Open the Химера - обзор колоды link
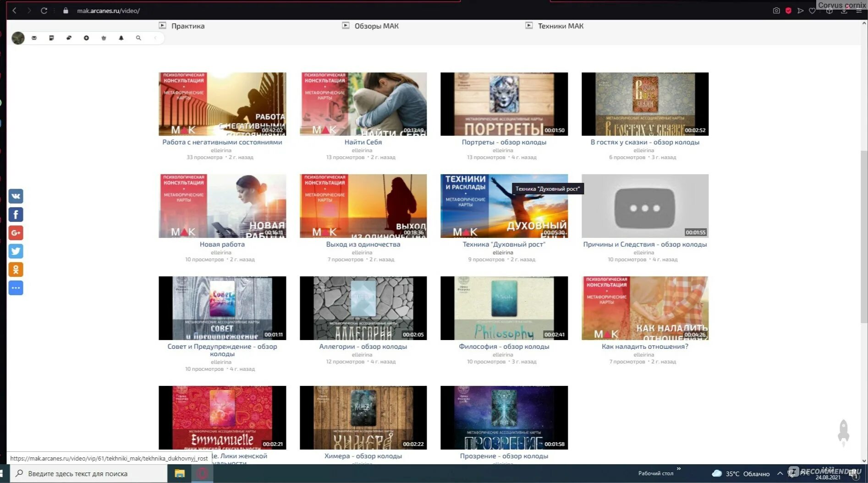The width and height of the screenshot is (868, 483). pos(363,456)
